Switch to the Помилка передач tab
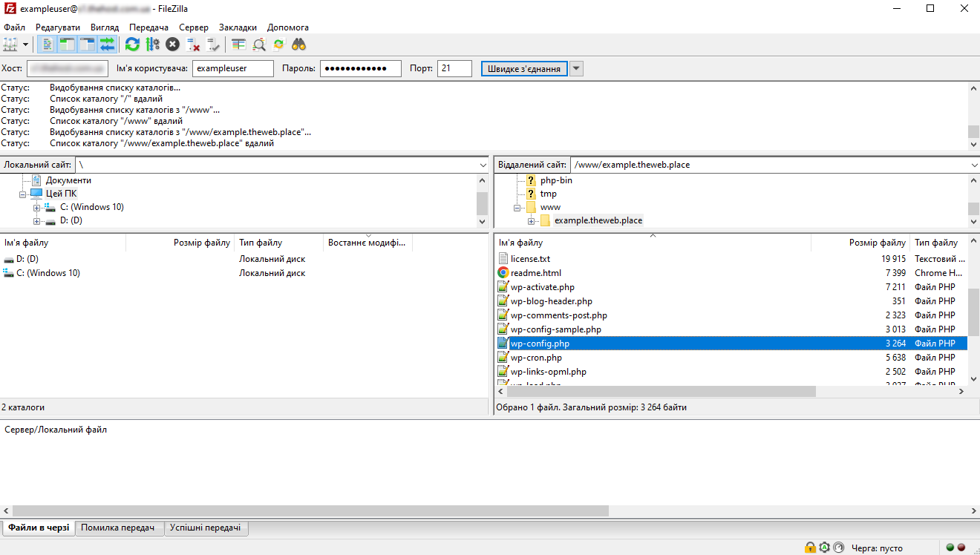This screenshot has height=555, width=980. point(120,528)
